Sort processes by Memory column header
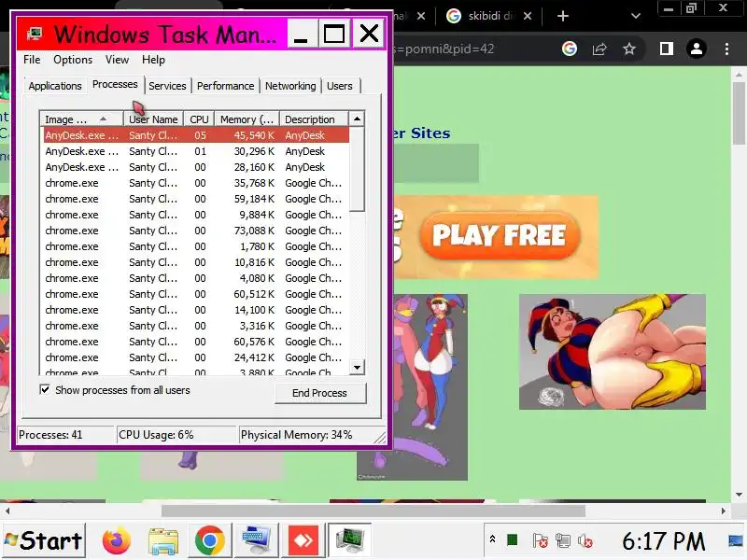 pos(247,119)
